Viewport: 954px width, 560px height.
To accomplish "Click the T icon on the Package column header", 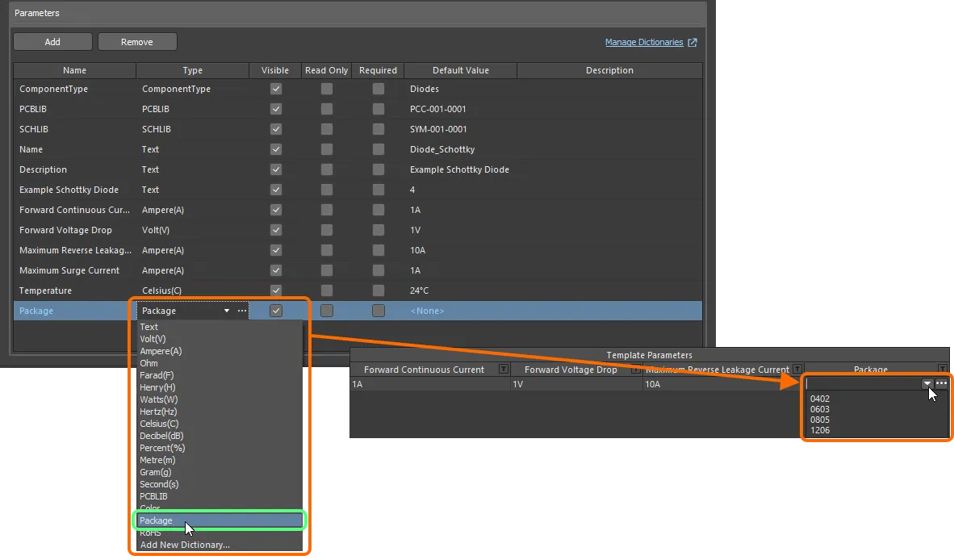I will coord(941,370).
